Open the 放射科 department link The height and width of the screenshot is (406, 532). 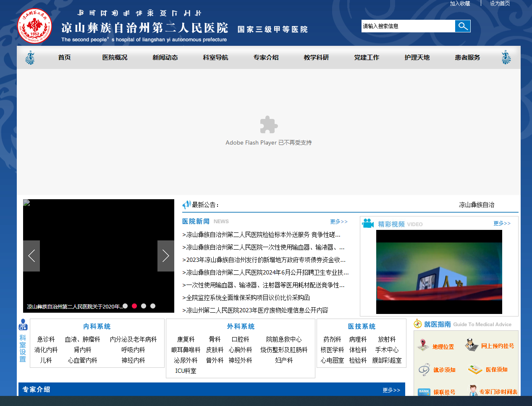tap(387, 339)
